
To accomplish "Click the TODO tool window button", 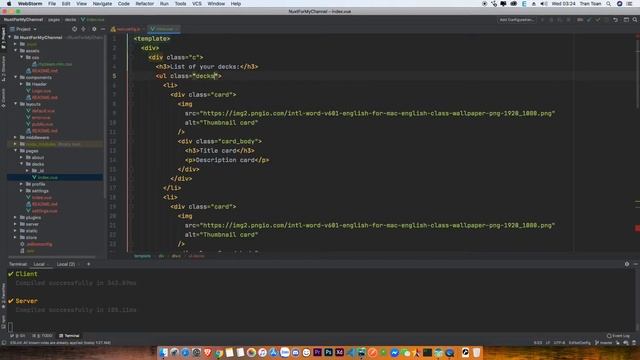I will (x=42, y=336).
